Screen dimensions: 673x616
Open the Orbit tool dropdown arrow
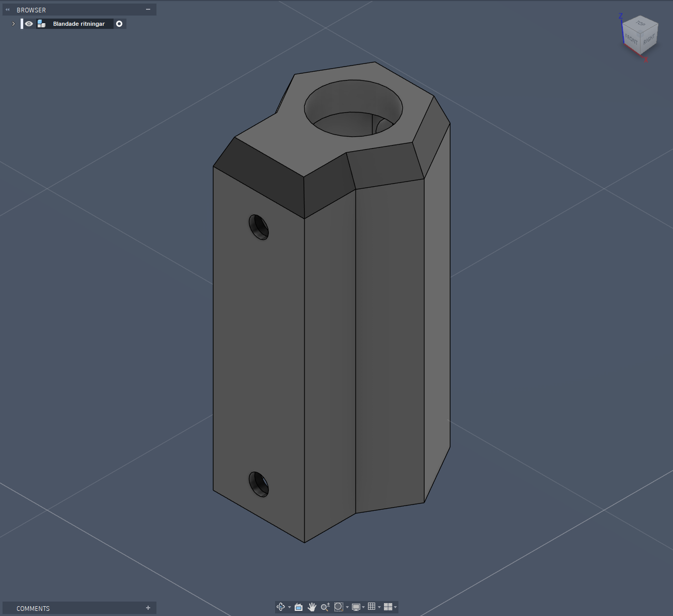click(290, 607)
